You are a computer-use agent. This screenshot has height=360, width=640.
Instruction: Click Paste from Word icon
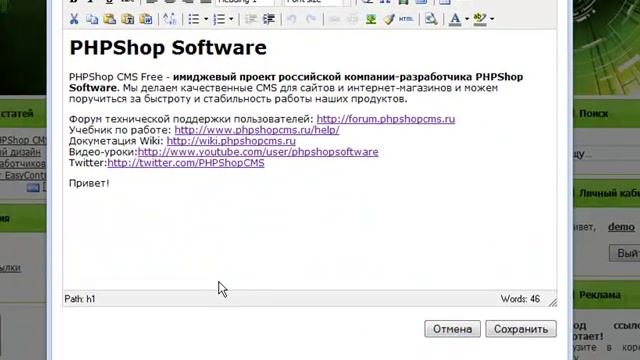tap(146, 19)
